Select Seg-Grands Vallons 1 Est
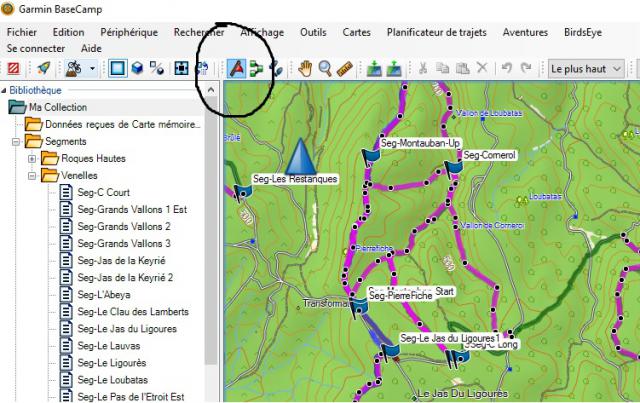 click(x=132, y=209)
